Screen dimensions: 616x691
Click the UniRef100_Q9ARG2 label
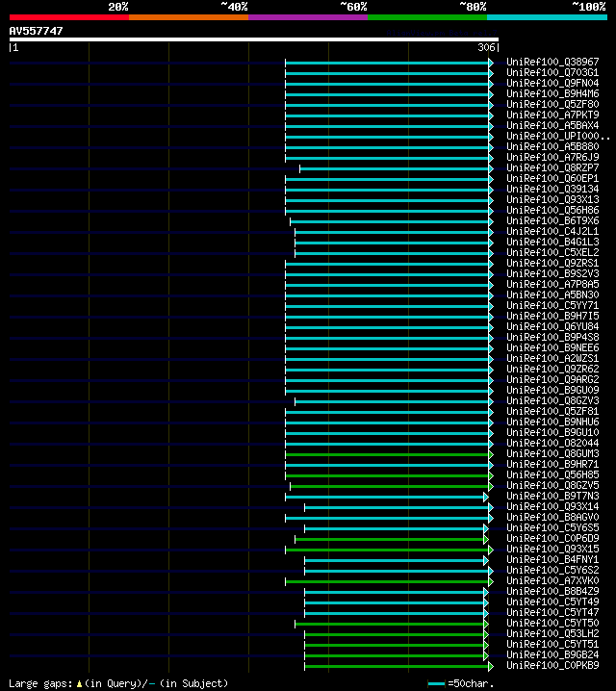click(552, 379)
